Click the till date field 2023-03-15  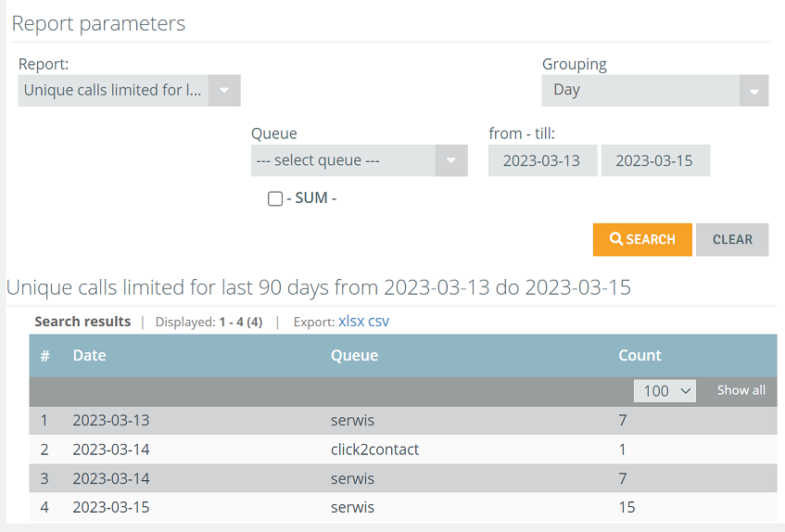tap(655, 160)
